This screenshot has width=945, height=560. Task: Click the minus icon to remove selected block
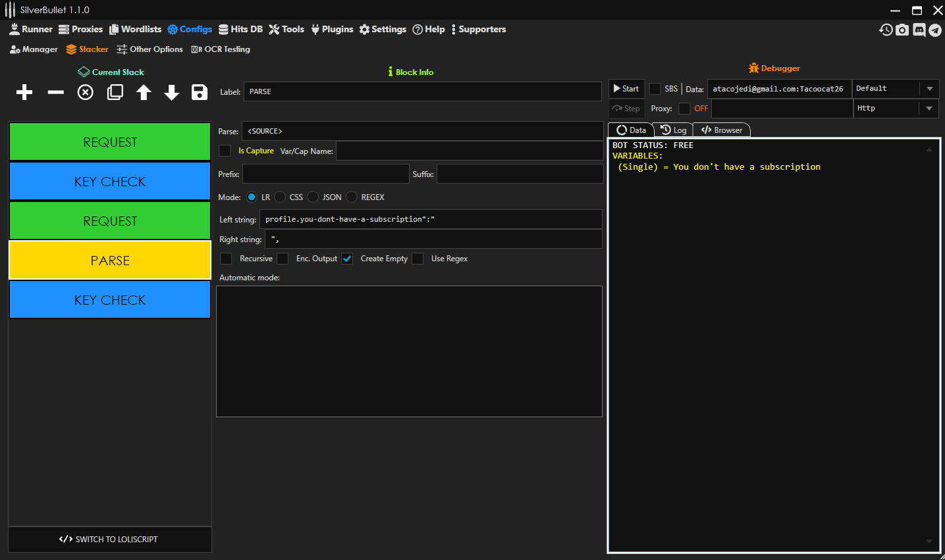coord(56,92)
